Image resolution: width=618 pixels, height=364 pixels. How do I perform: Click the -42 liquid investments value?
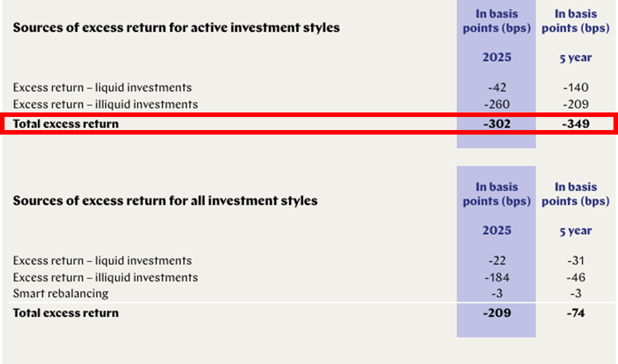click(496, 87)
